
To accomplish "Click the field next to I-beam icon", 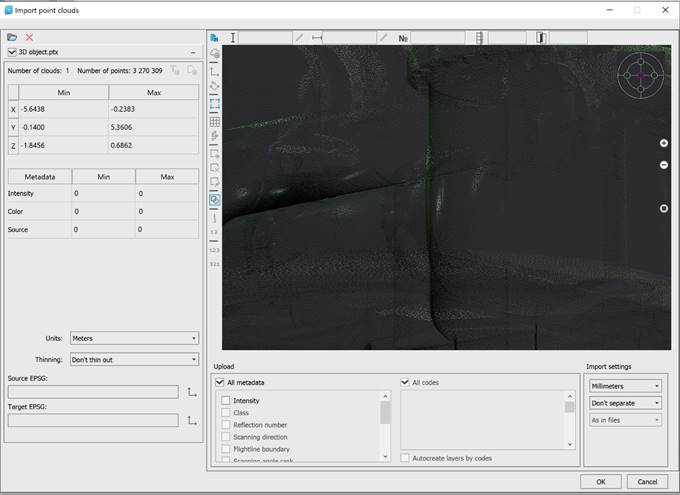I will coord(265,38).
